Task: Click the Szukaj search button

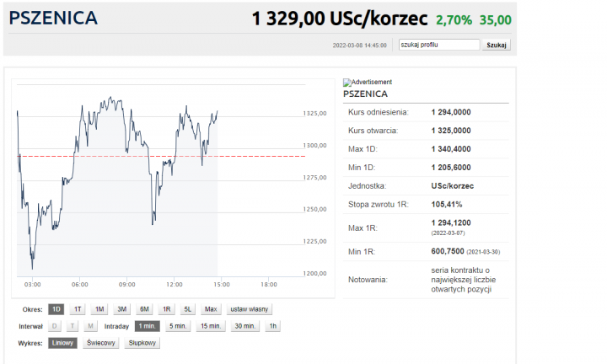Action: click(x=497, y=45)
